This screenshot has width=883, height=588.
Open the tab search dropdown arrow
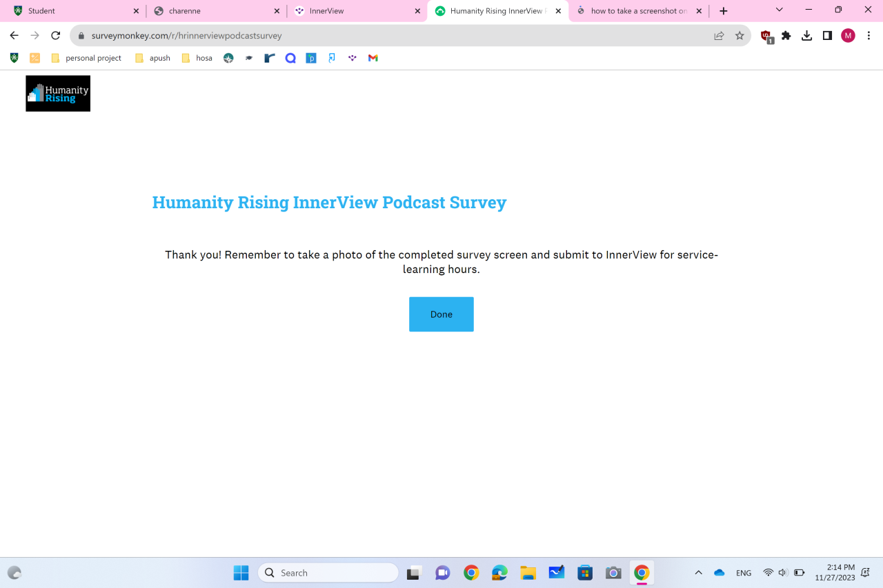pyautogui.click(x=780, y=10)
